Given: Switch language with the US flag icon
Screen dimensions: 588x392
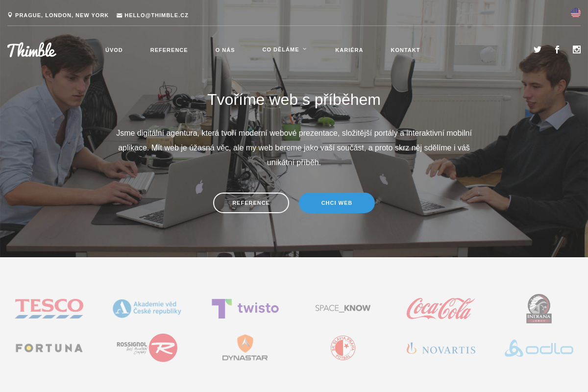Looking at the screenshot, I should click(x=576, y=13).
